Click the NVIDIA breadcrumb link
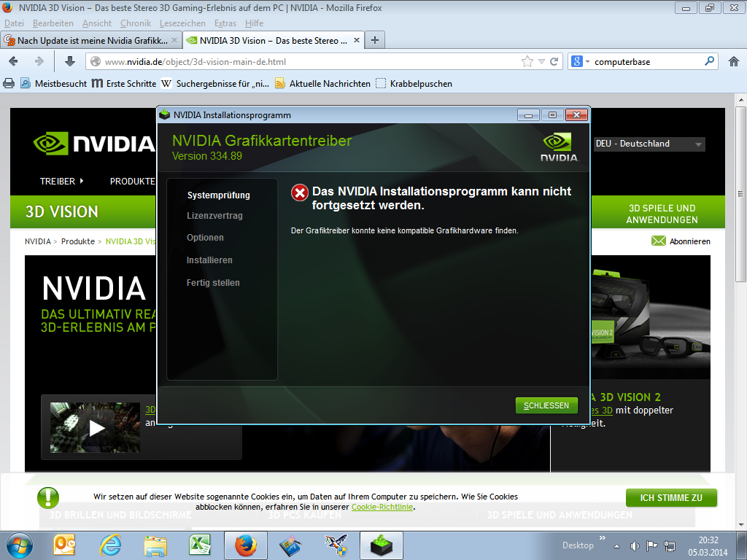This screenshot has width=747, height=560. [38, 241]
